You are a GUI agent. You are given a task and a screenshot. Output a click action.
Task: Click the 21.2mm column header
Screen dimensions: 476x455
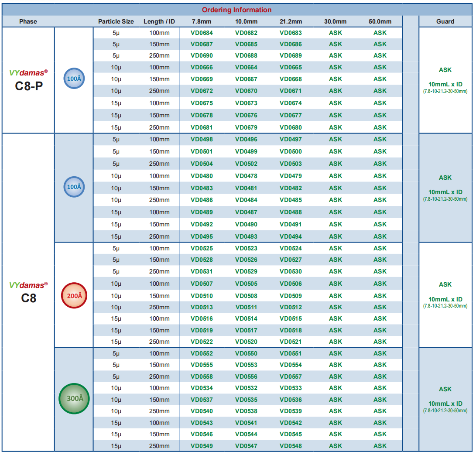coord(291,21)
